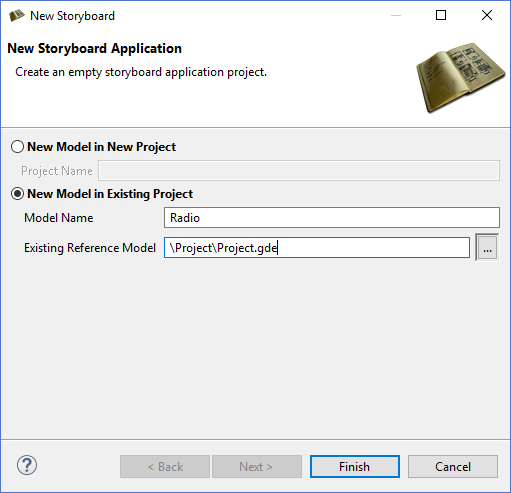This screenshot has height=493, width=511.
Task: Focus the Model Name field containing Radio
Action: pos(332,218)
